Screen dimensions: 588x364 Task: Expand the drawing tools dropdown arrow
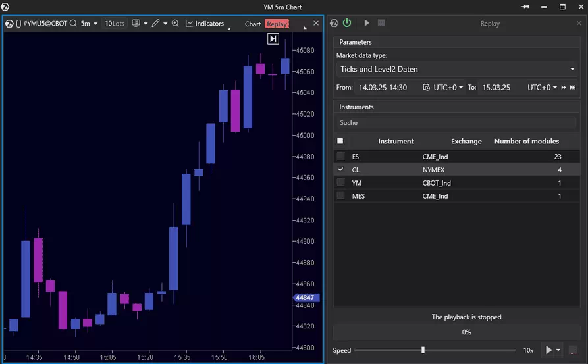tap(165, 24)
